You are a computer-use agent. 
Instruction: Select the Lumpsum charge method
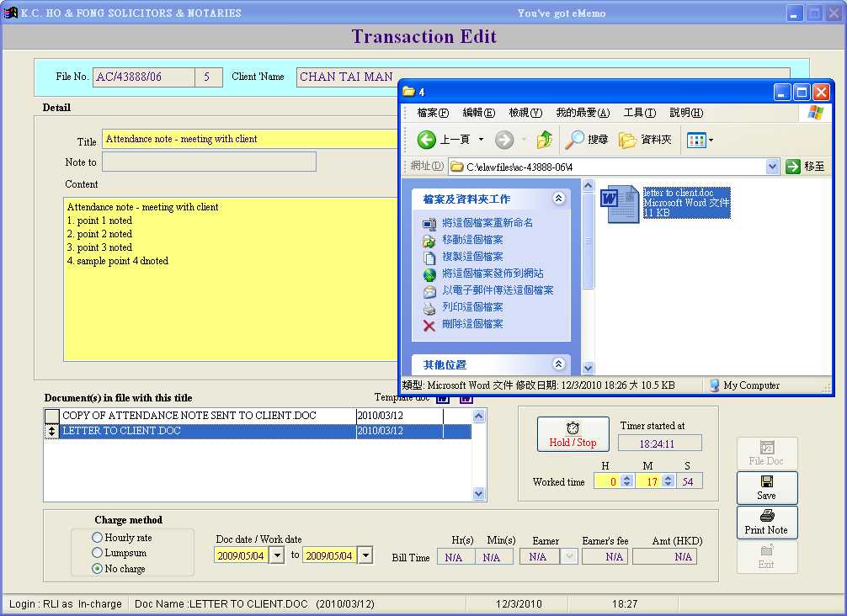(x=98, y=553)
